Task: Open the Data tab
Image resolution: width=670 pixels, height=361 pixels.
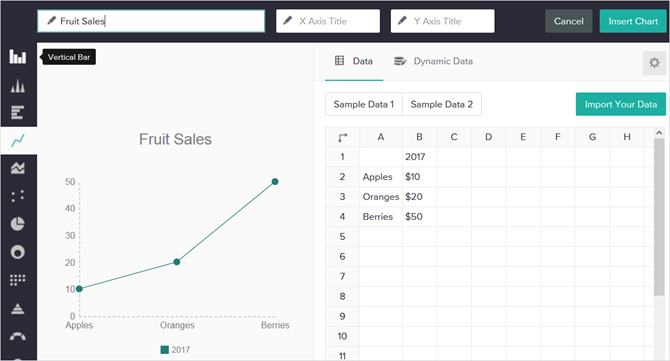Action: tap(354, 61)
